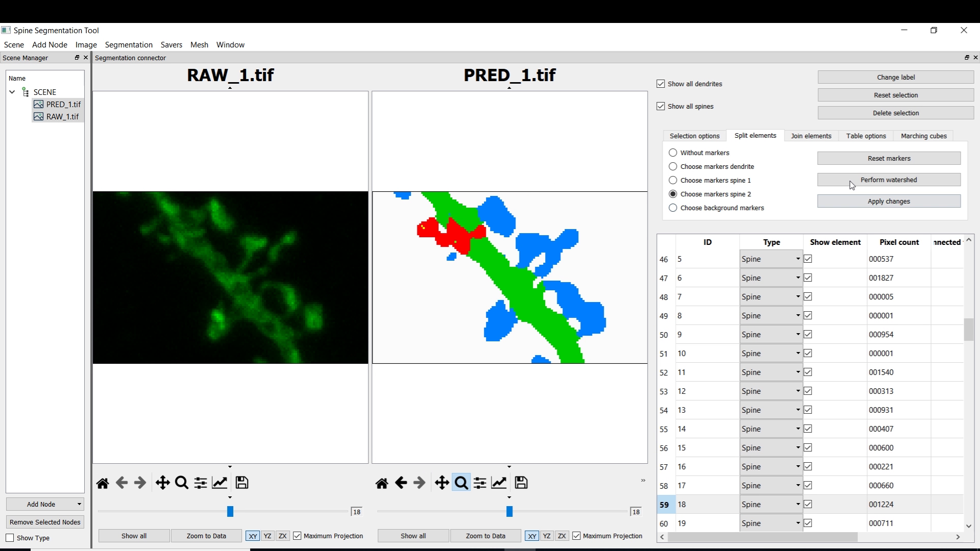The width and height of the screenshot is (980, 551).
Task: Open the Segmentation menu
Action: pyautogui.click(x=129, y=45)
